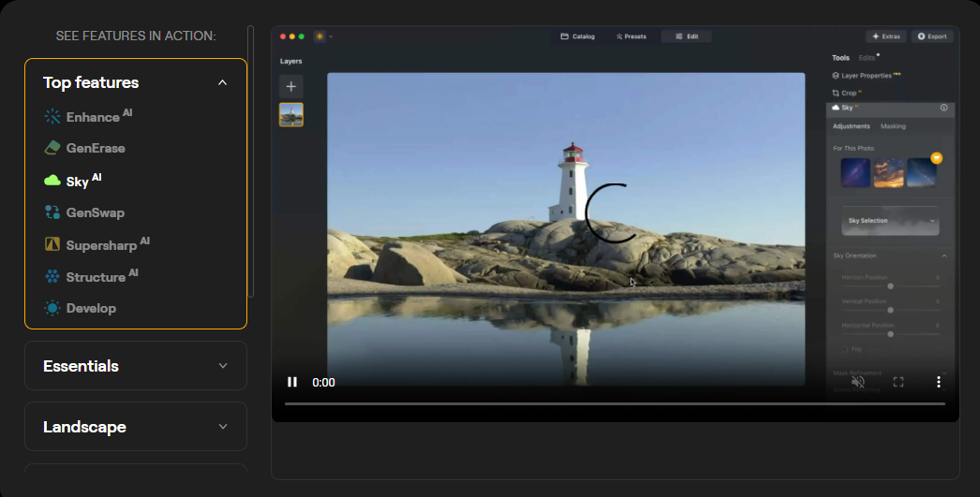This screenshot has width=980, height=497.
Task: Unmute the video sound
Action: 857,382
